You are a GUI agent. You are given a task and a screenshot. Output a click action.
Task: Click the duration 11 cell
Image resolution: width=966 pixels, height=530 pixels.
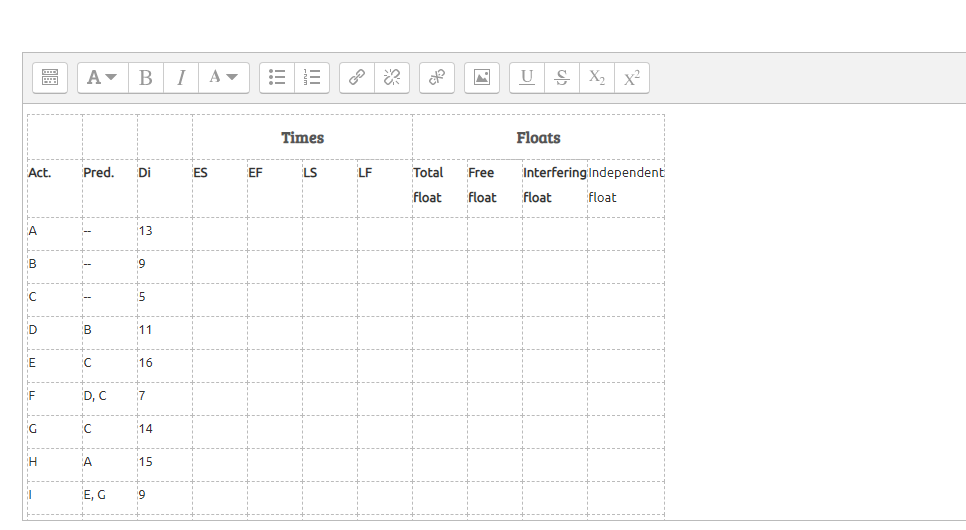164,333
